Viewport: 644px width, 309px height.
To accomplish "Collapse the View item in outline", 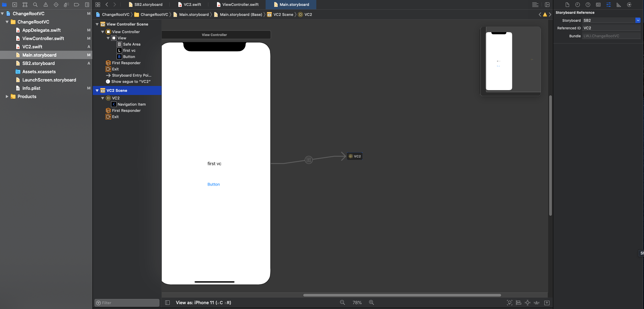I will (108, 38).
